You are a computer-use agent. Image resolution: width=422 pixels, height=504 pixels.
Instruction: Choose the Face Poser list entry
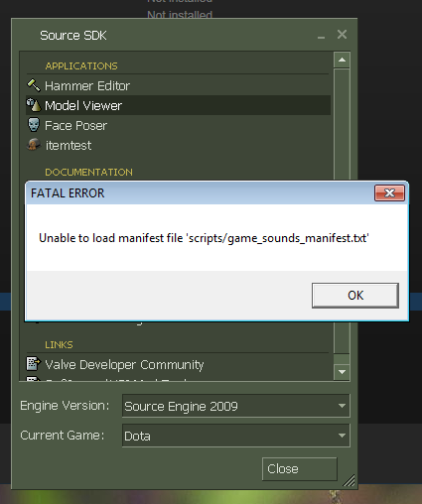pos(178,125)
